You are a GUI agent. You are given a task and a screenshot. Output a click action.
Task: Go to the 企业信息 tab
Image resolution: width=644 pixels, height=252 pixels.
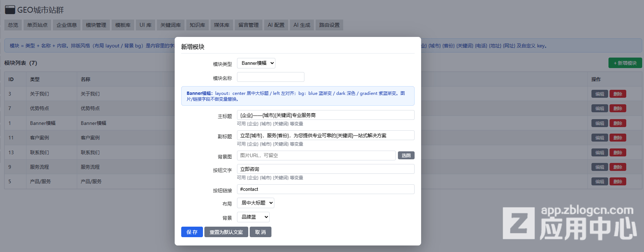click(67, 25)
